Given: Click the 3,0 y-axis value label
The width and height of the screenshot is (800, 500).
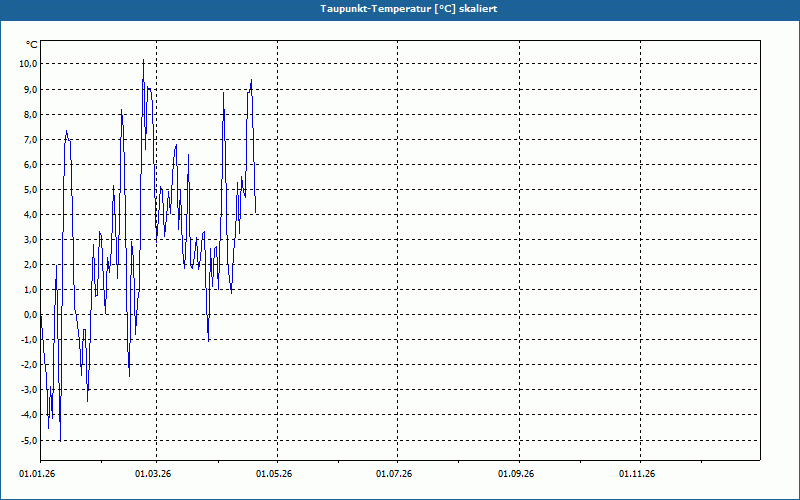Looking at the screenshot, I should pyautogui.click(x=29, y=239).
